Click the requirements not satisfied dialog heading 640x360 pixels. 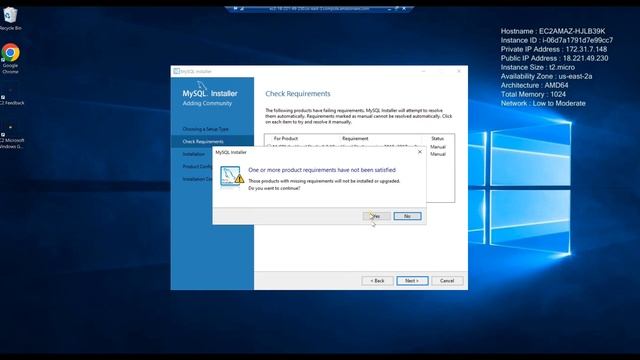click(x=322, y=170)
